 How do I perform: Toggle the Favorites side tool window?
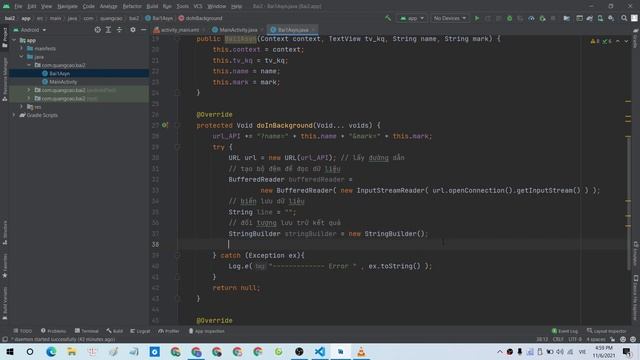(x=5, y=266)
